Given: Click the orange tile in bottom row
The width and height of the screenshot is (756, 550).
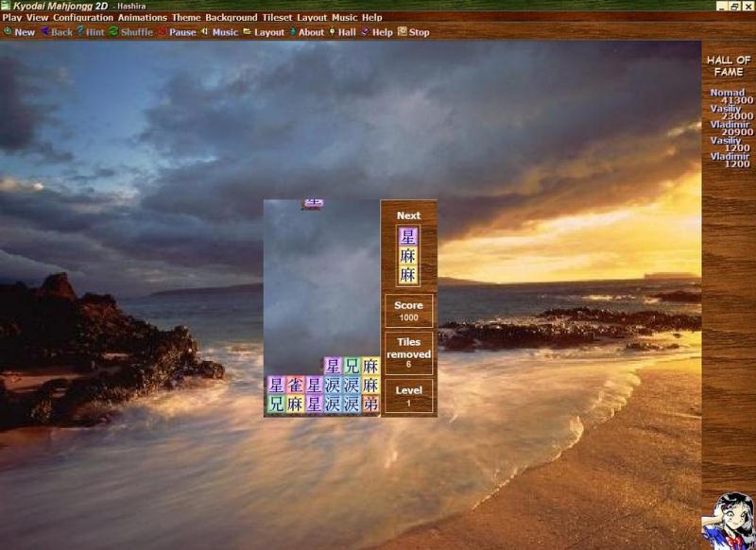Looking at the screenshot, I should point(370,404).
